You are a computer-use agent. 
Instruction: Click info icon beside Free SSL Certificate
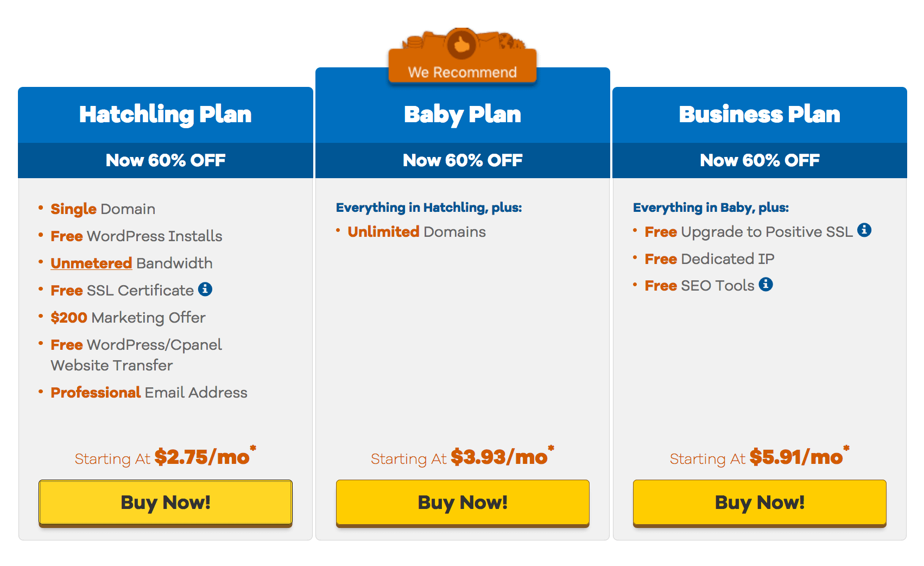click(205, 289)
